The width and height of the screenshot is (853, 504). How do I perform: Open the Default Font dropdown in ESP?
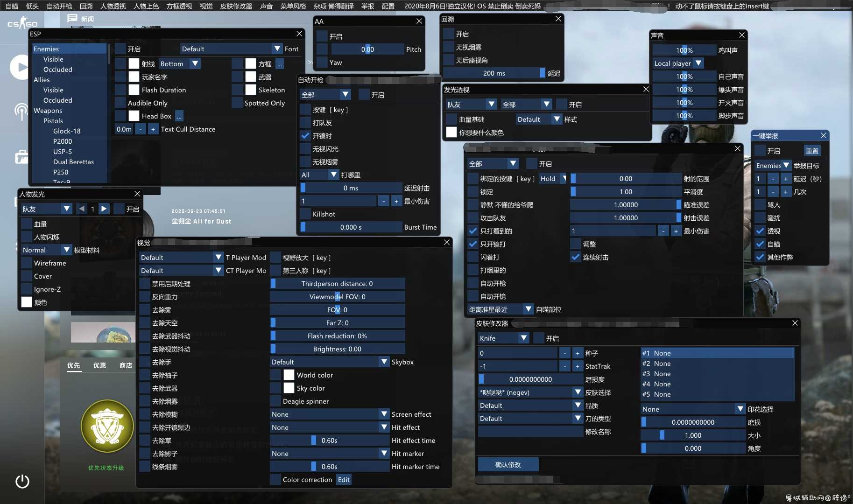pyautogui.click(x=231, y=49)
